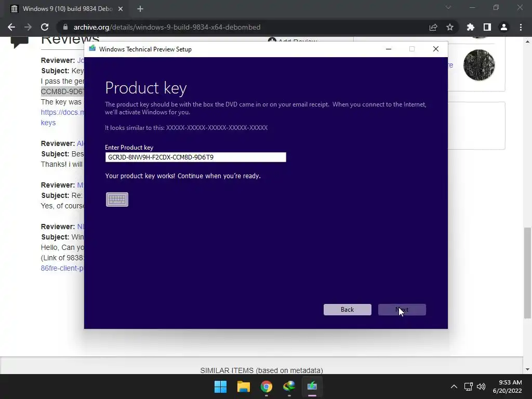Click the scrollbar down arrow

(527, 369)
